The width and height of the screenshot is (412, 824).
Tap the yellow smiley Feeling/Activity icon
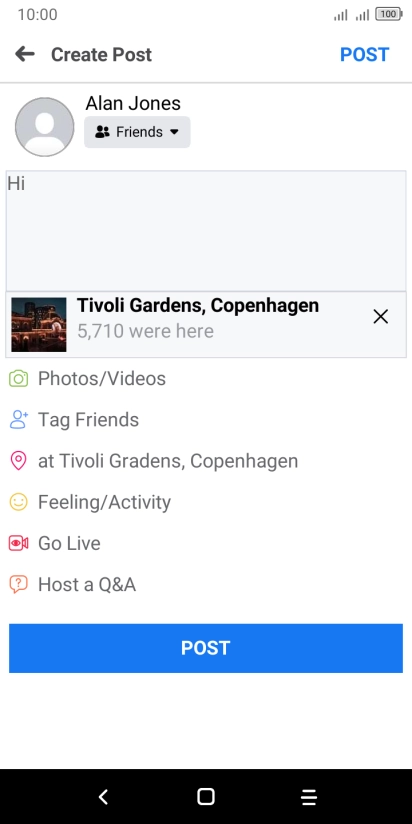18,502
